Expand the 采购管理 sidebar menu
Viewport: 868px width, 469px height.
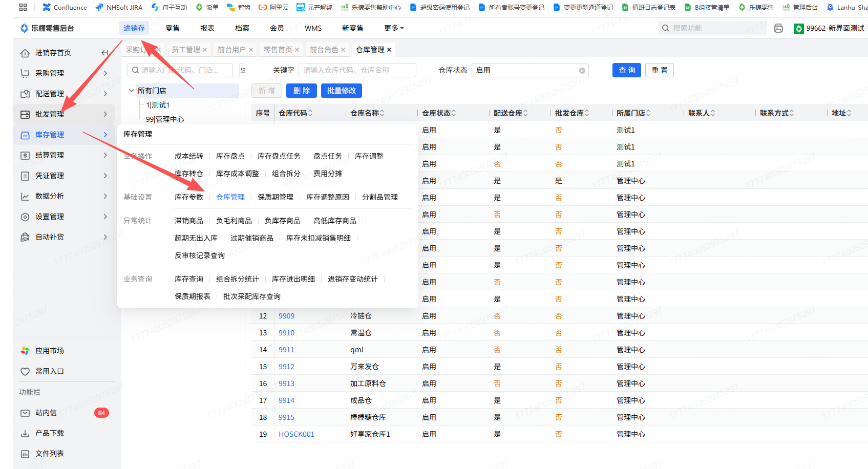49,73
